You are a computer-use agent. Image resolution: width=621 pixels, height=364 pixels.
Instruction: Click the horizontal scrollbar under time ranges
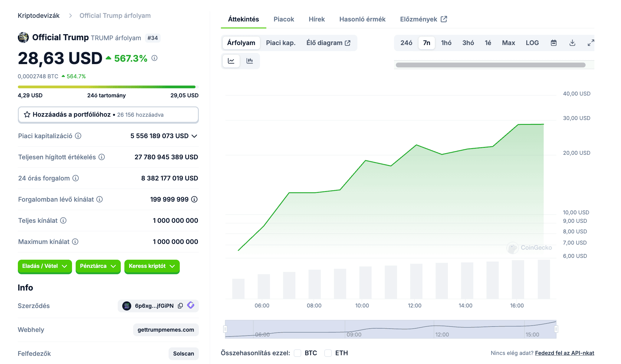click(491, 65)
